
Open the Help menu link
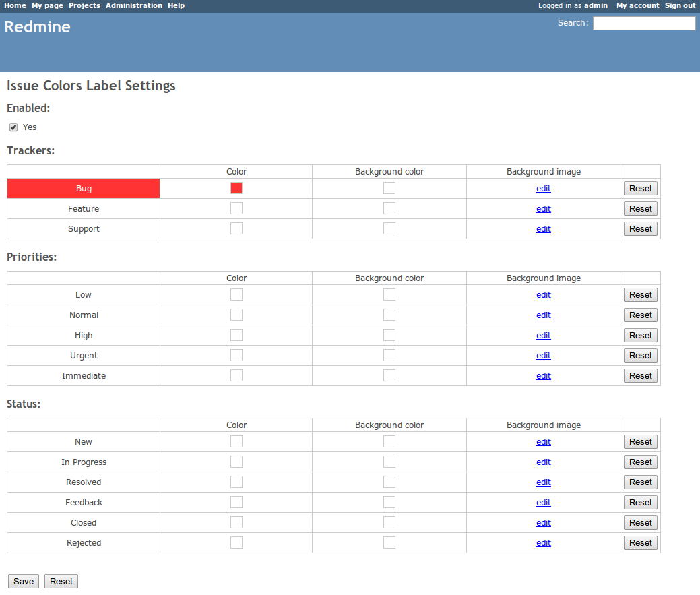tap(177, 5)
